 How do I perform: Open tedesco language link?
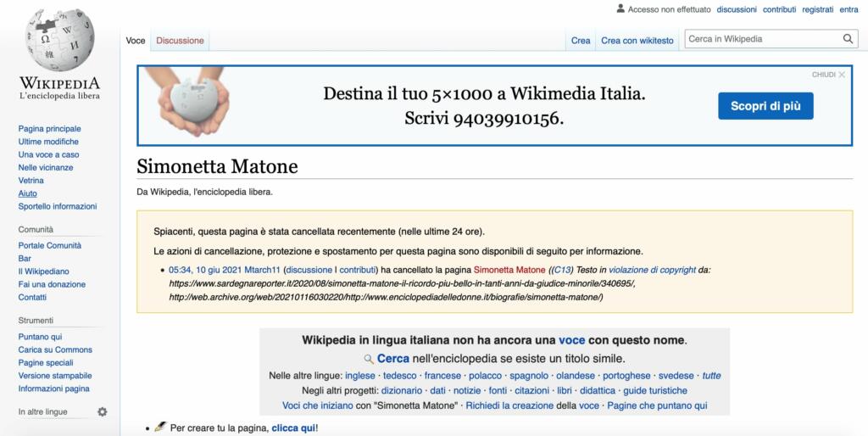[x=400, y=376]
